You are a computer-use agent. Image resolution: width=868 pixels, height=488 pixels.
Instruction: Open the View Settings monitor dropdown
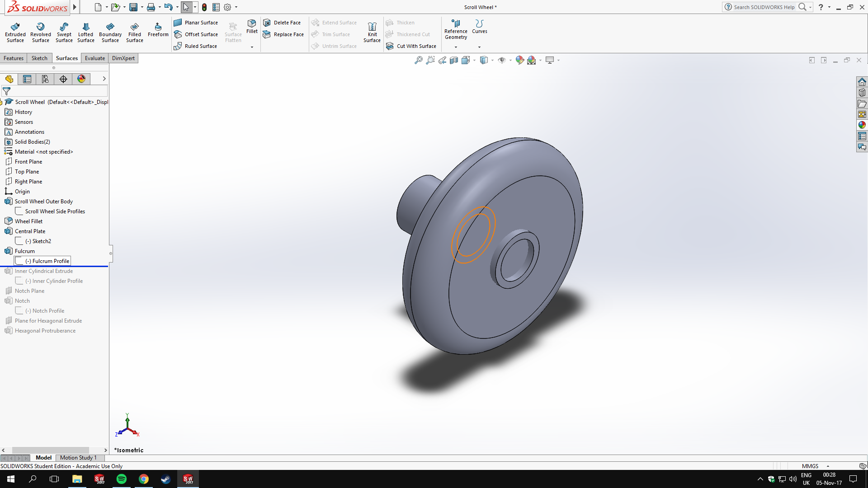coord(559,60)
